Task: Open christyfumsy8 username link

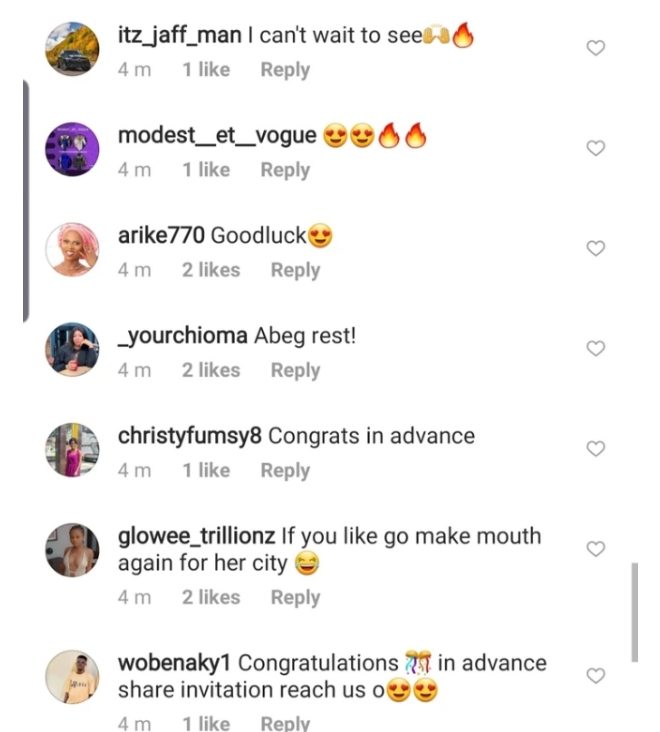Action: tap(190, 436)
